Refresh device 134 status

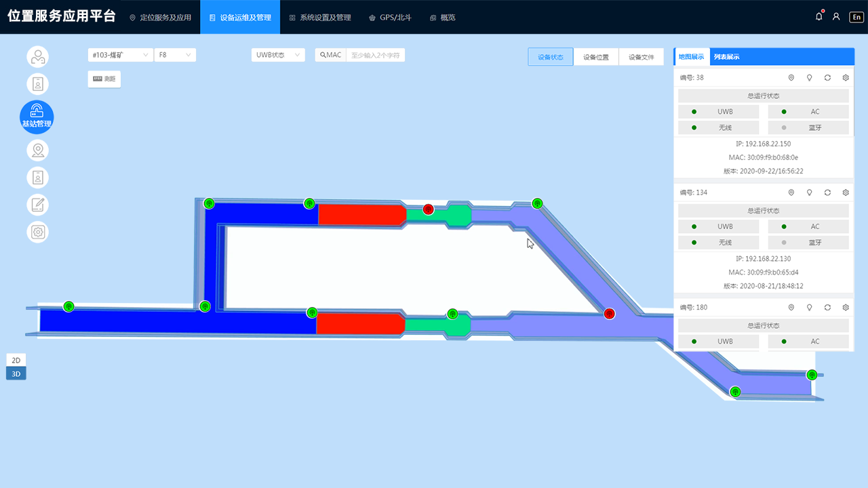pyautogui.click(x=827, y=192)
